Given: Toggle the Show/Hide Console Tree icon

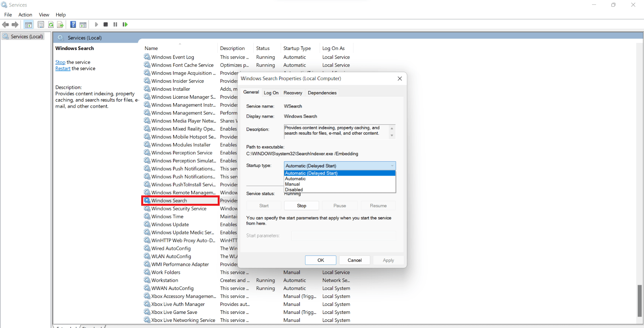Looking at the screenshot, I should (29, 25).
